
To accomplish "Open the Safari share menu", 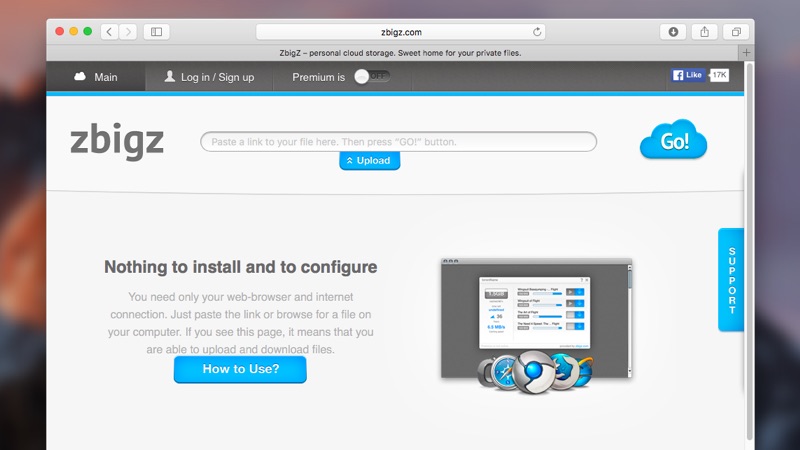I will [x=705, y=32].
